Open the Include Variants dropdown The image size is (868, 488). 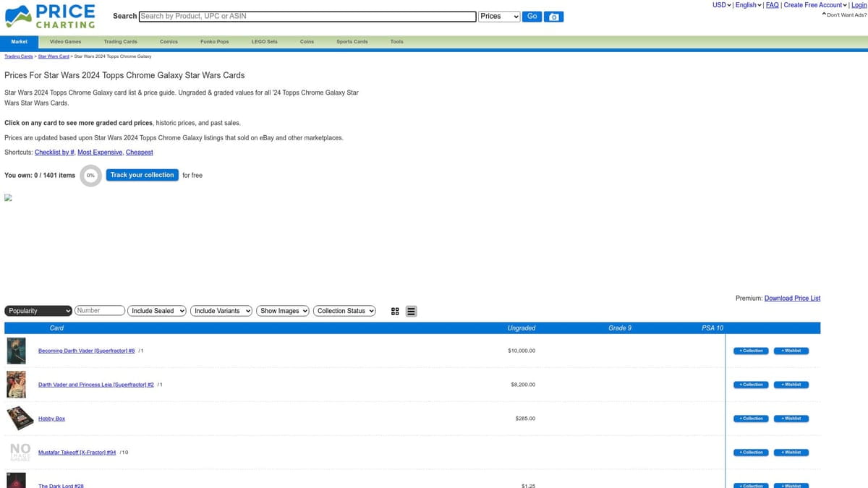point(221,311)
